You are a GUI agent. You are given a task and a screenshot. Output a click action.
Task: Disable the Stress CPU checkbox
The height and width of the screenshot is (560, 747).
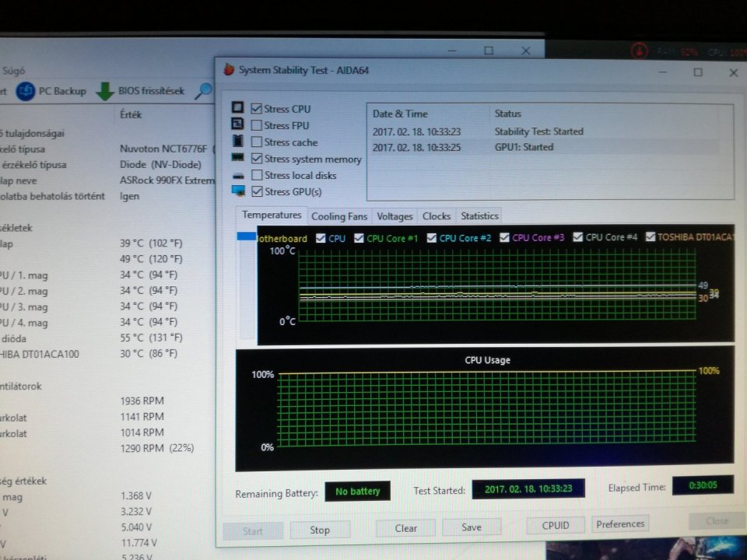click(x=256, y=109)
